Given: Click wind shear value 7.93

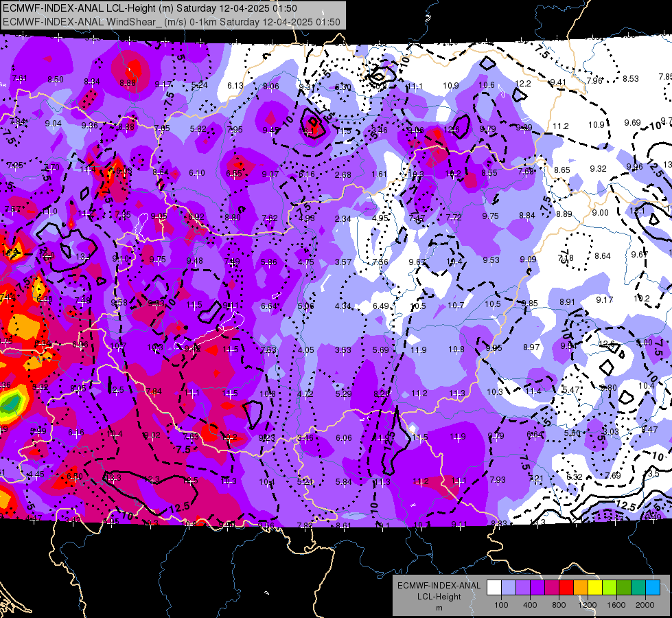Looking at the screenshot, I should pyautogui.click(x=498, y=479).
